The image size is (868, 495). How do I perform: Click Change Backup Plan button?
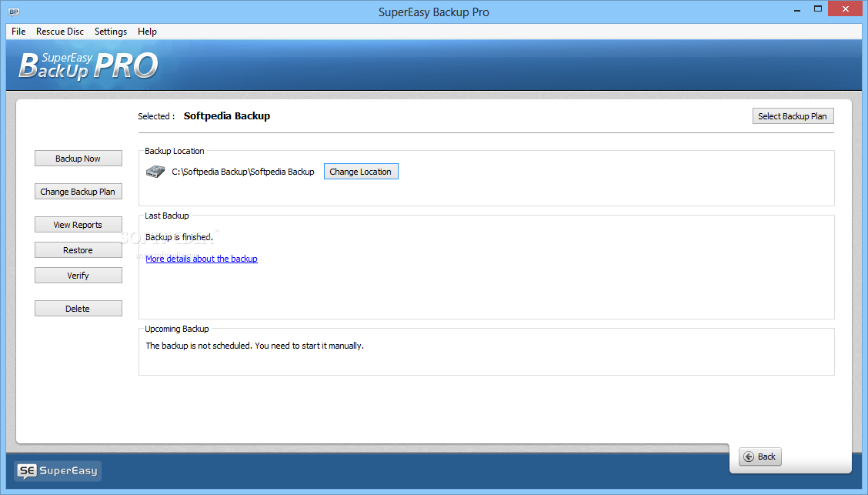pos(78,192)
